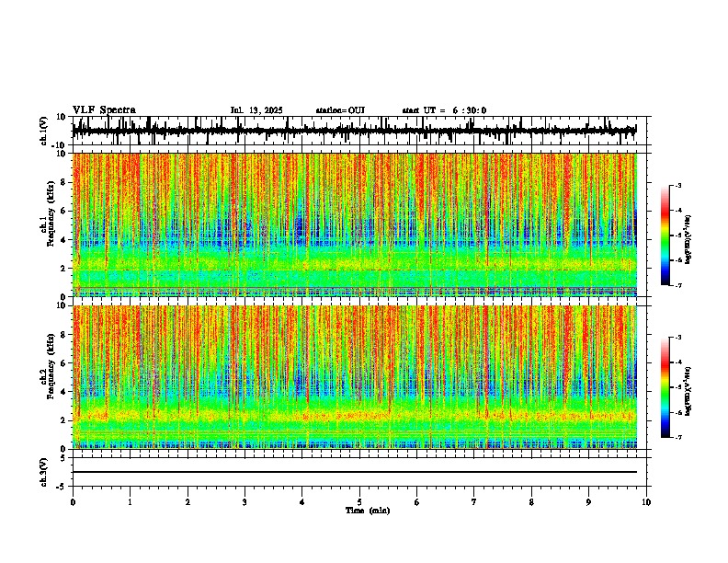
Task: Click the "5" tick on ch.3(V) axis
Action: [x=64, y=458]
